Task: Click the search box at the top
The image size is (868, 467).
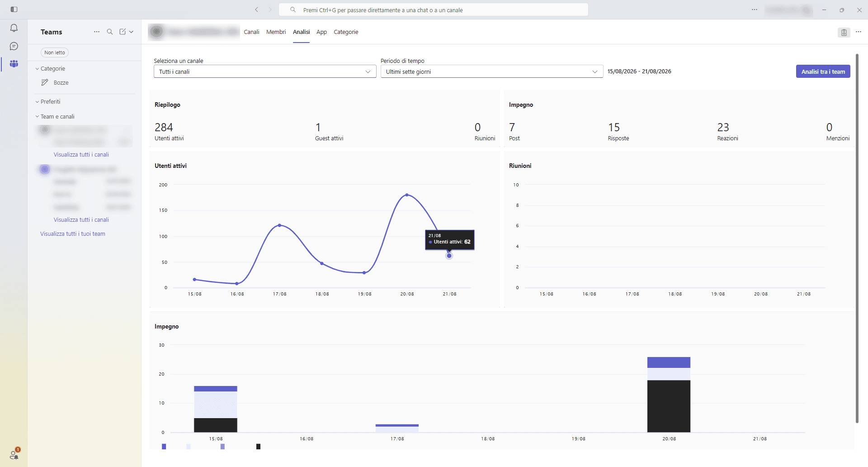Action: coord(434,10)
